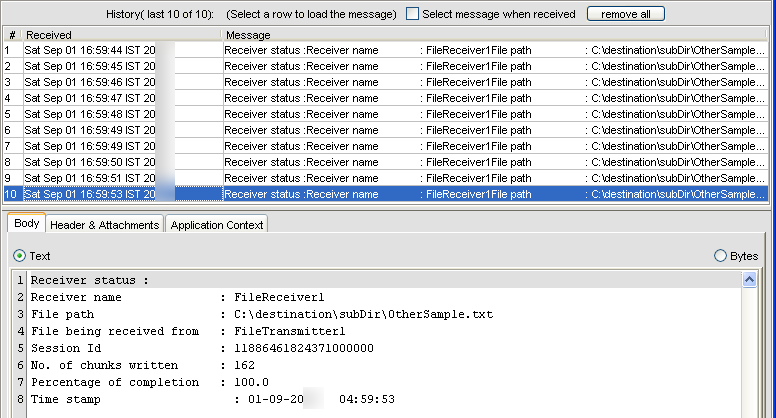Select history row 5 received at 16:59:48

[386, 114]
